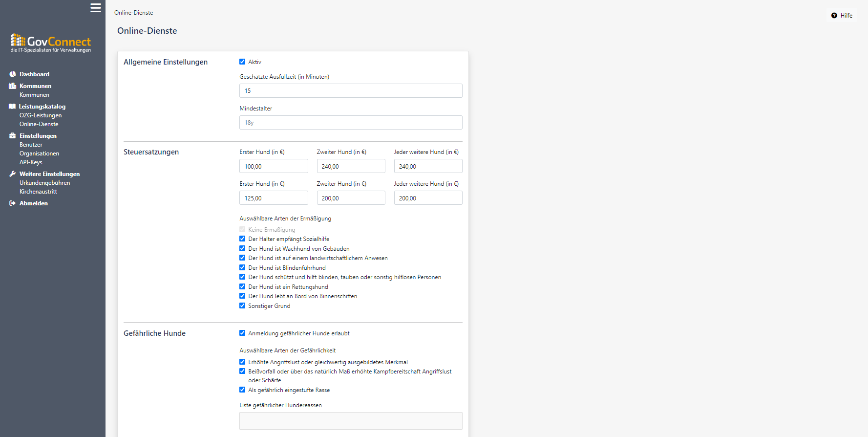The width and height of the screenshot is (868, 437).
Task: Toggle the Aktiv checkbox
Action: [x=242, y=62]
